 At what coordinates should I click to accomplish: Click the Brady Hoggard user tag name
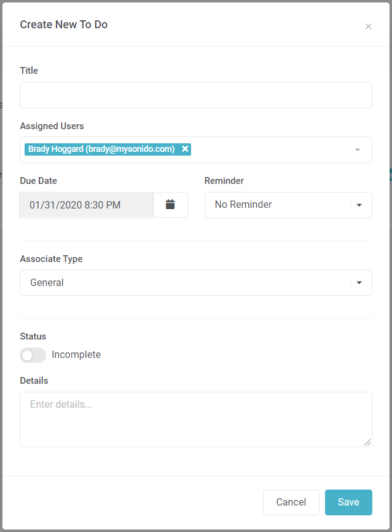(x=101, y=149)
